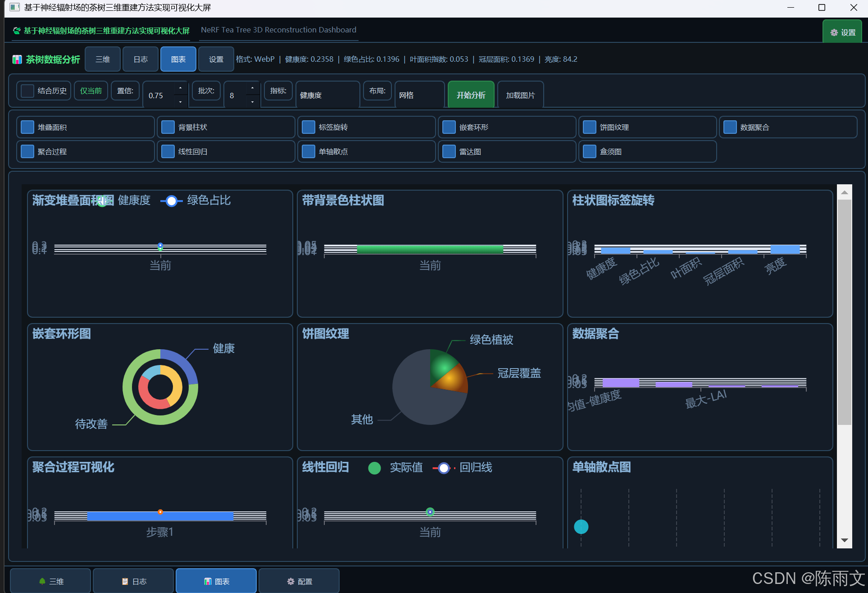This screenshot has width=868, height=593.
Task: Decrease the 置信 value with down arrow
Action: [181, 102]
